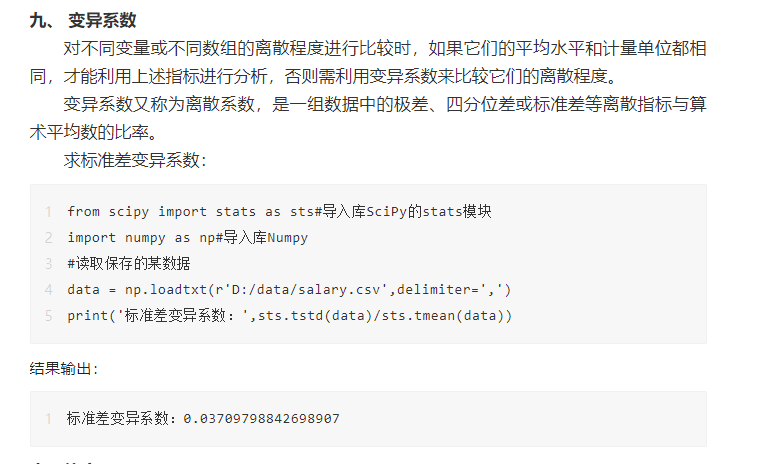Click the "结果输出:" label
Screen dimensions: 770x464
(x=64, y=369)
